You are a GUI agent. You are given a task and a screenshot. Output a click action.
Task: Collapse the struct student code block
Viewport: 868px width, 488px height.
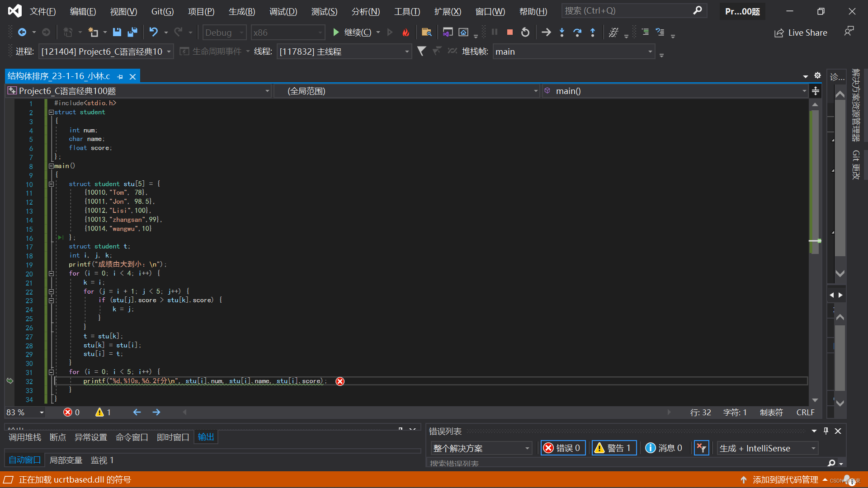51,112
